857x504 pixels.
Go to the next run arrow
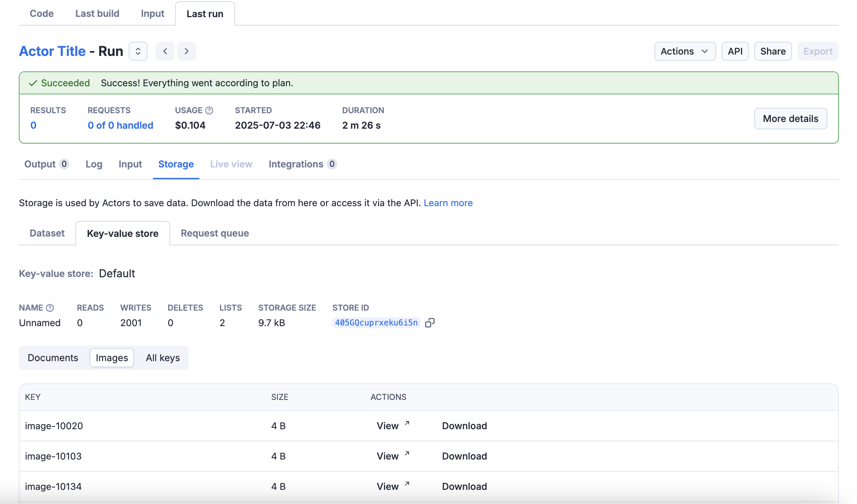pyautogui.click(x=186, y=51)
